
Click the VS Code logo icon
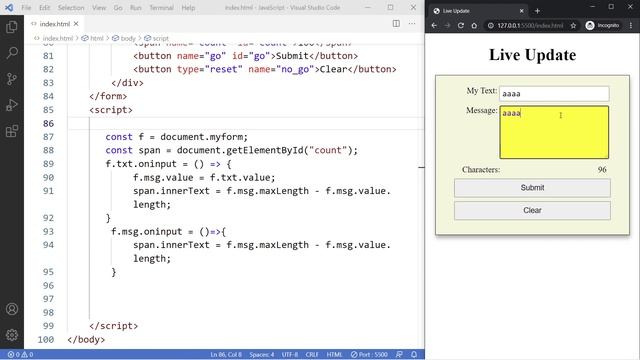click(x=9, y=7)
